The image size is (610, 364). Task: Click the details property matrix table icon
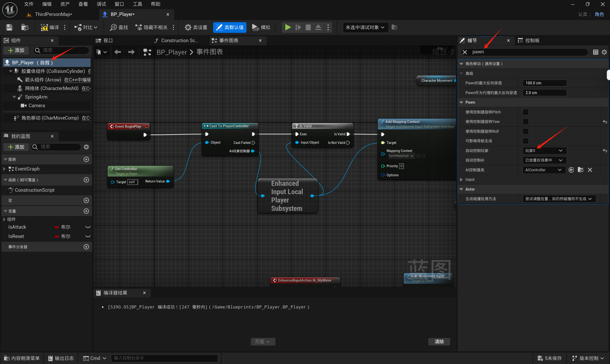(595, 52)
